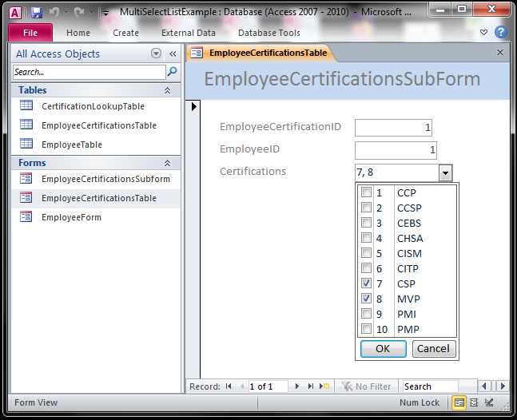Screen dimensions: 517x420
Task: Switch to the Create ribbon tab
Action: 125,33
